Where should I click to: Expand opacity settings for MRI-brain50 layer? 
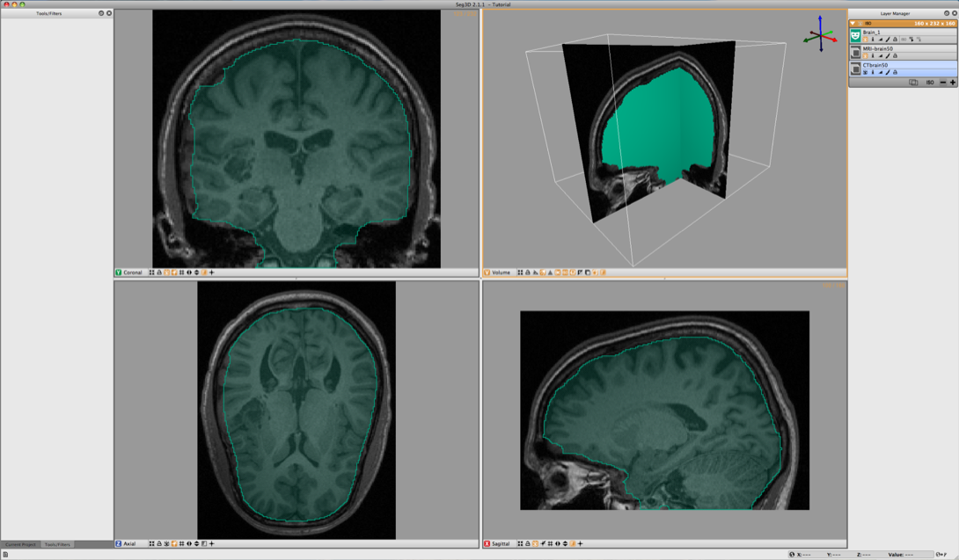(x=881, y=55)
